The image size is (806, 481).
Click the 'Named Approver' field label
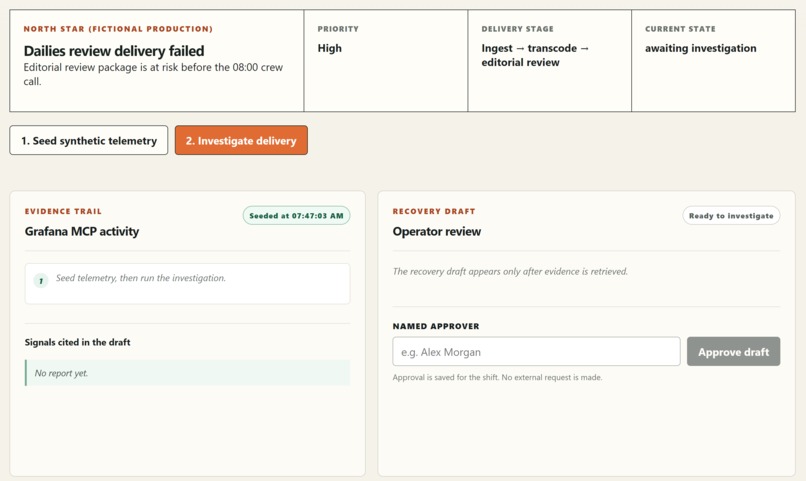(x=436, y=326)
